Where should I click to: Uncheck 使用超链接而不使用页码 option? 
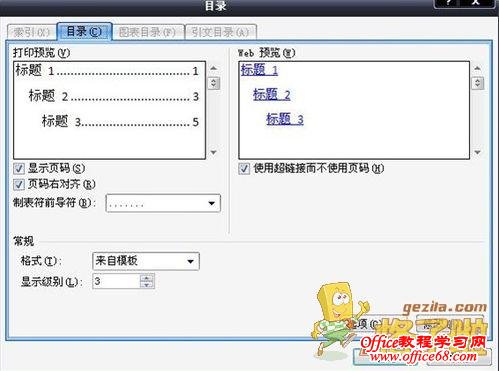pyautogui.click(x=244, y=169)
